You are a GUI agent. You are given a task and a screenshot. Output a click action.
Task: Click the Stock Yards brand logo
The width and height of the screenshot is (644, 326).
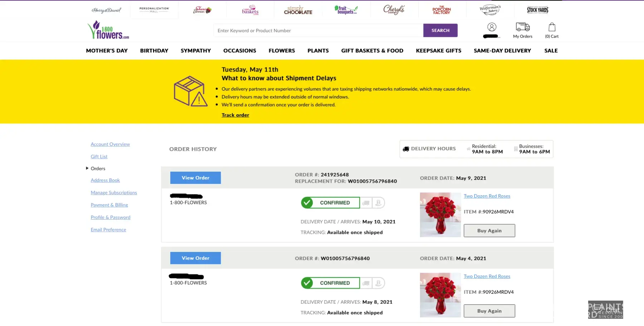point(537,10)
